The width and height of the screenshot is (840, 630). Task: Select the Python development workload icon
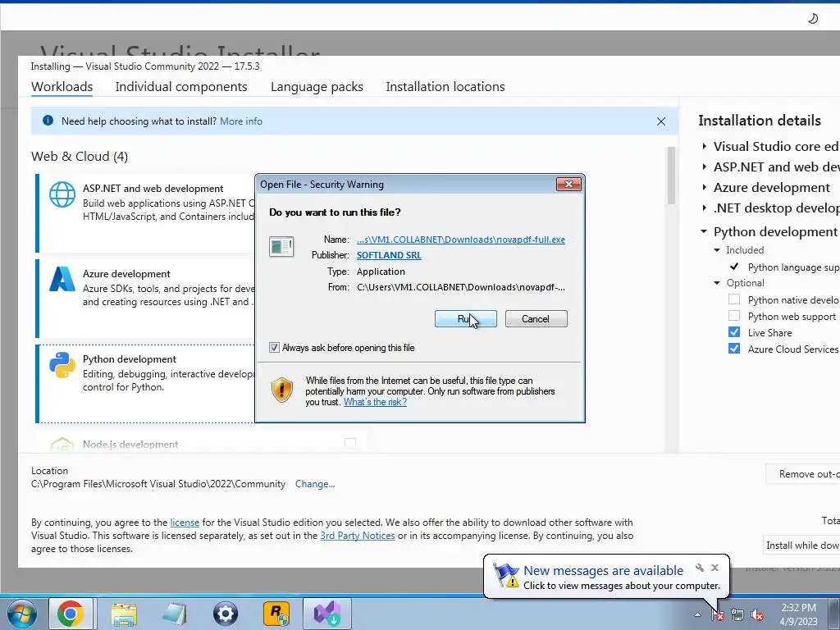[x=62, y=365]
